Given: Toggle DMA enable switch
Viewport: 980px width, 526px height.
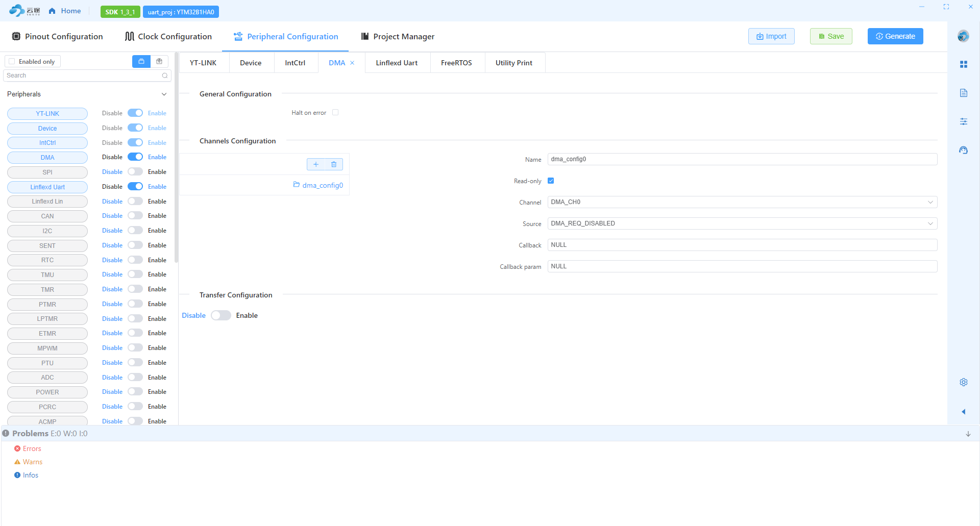Looking at the screenshot, I should (x=135, y=157).
